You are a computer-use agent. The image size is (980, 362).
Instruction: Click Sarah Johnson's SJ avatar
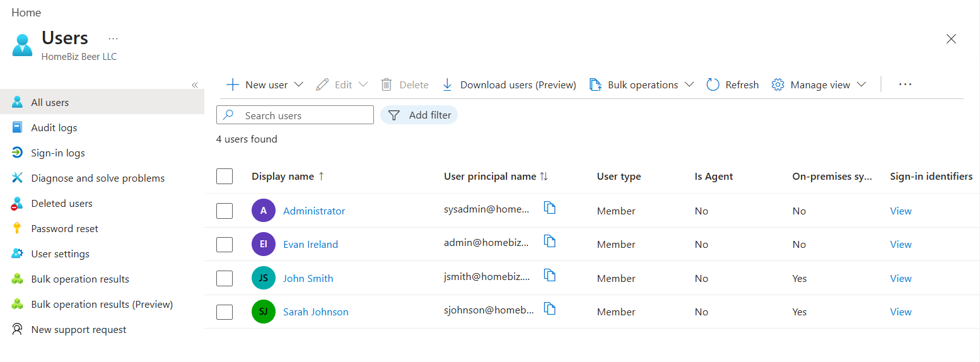coord(264,312)
